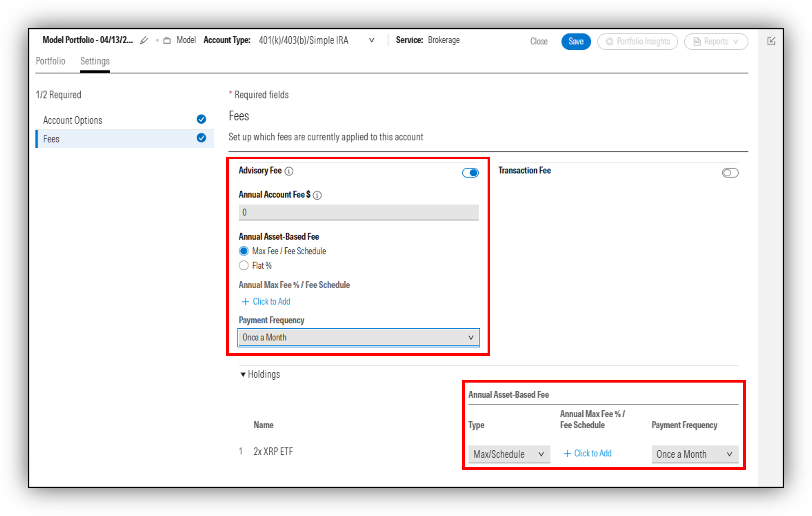The image size is (812, 516).
Task: Open the holdings Once a Month frequency dropdown
Action: [695, 454]
